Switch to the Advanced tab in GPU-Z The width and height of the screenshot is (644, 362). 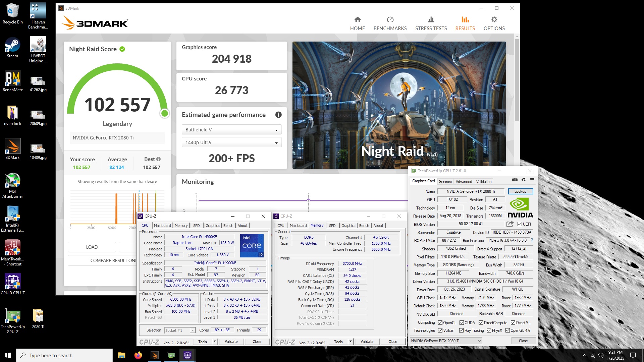[464, 182]
